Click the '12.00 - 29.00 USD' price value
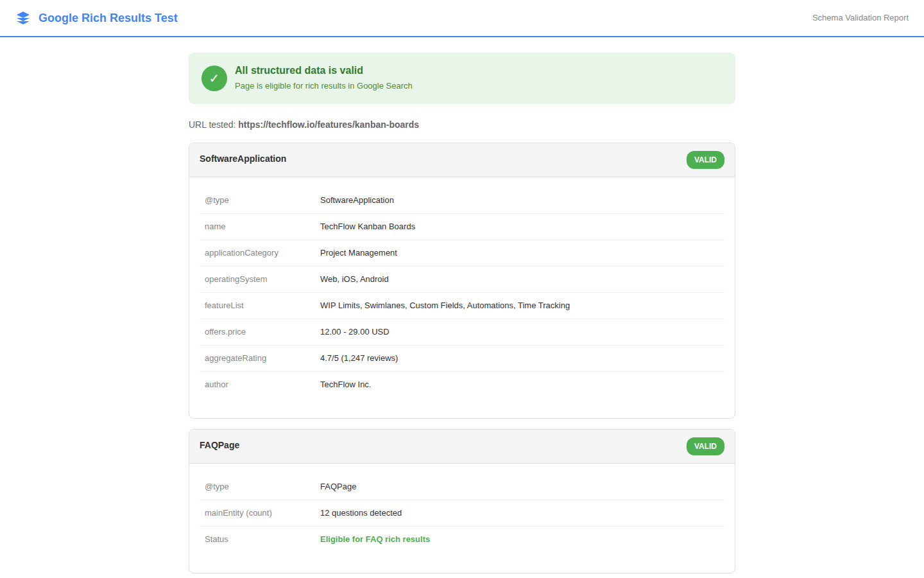Screen dimensions: 924x578 pos(355,332)
